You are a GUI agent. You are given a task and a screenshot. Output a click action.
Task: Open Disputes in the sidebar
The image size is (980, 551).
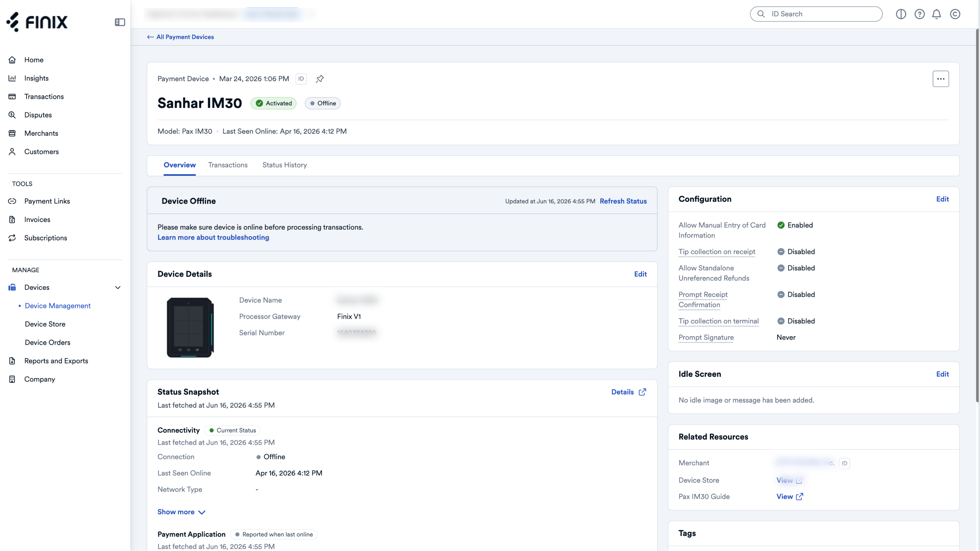38,115
